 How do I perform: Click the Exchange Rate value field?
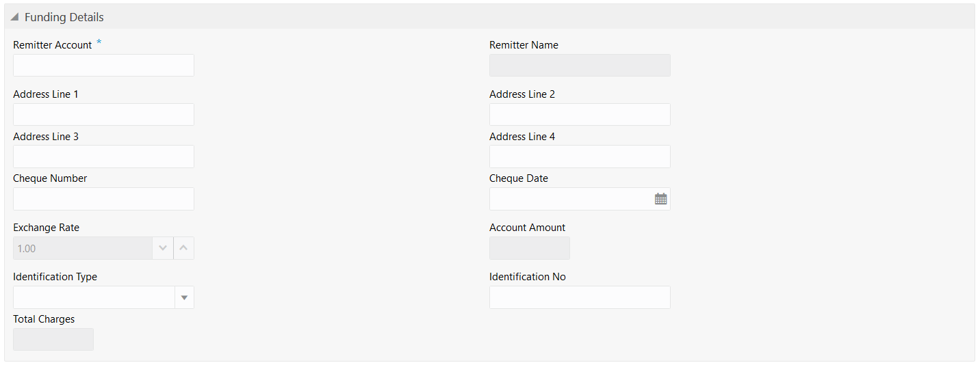pos(82,248)
